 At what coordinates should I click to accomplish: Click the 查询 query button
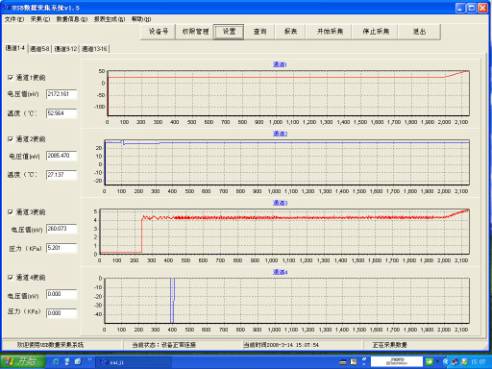point(260,32)
